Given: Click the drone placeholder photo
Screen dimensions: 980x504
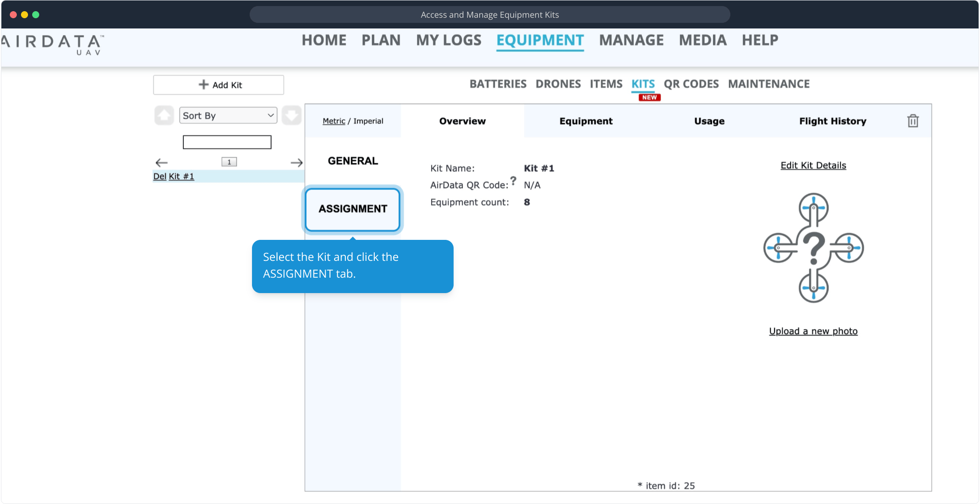Looking at the screenshot, I should 813,248.
